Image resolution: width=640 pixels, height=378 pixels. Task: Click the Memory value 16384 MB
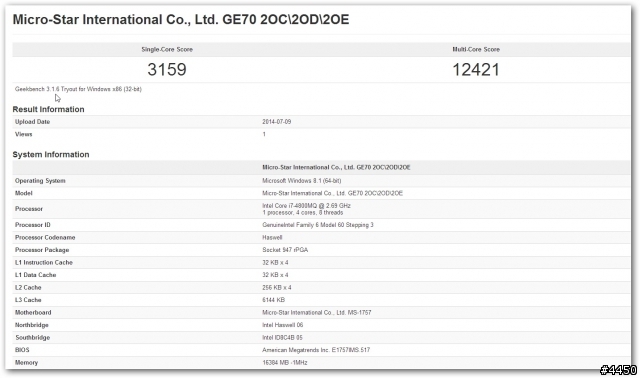[x=285, y=362]
